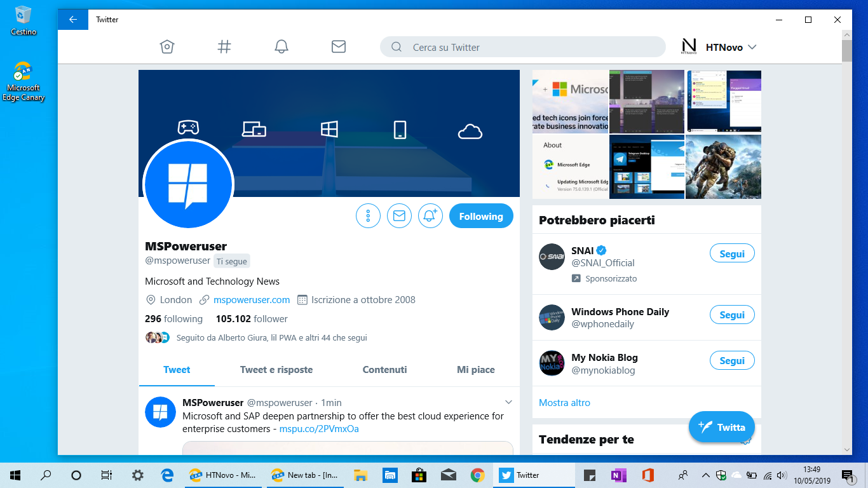
Task: View the 296 following list
Action: pos(173,319)
